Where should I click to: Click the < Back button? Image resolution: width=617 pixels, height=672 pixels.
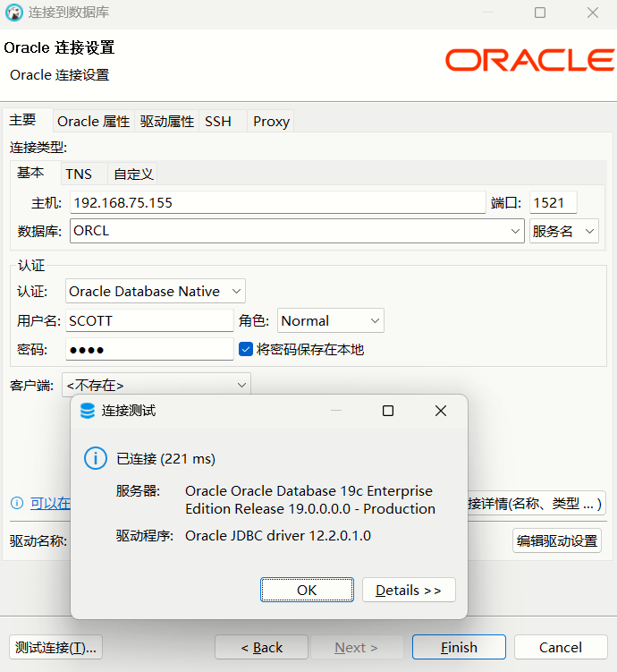point(261,647)
